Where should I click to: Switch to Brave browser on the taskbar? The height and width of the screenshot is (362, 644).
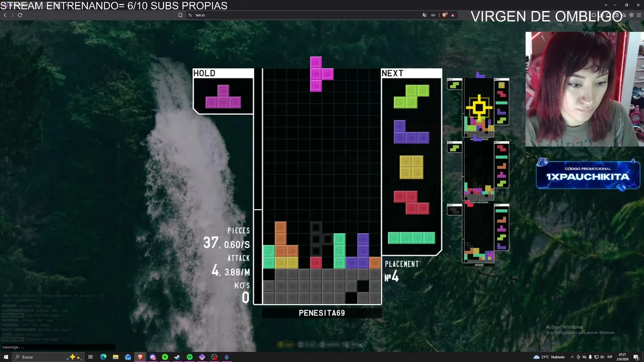tap(140, 357)
